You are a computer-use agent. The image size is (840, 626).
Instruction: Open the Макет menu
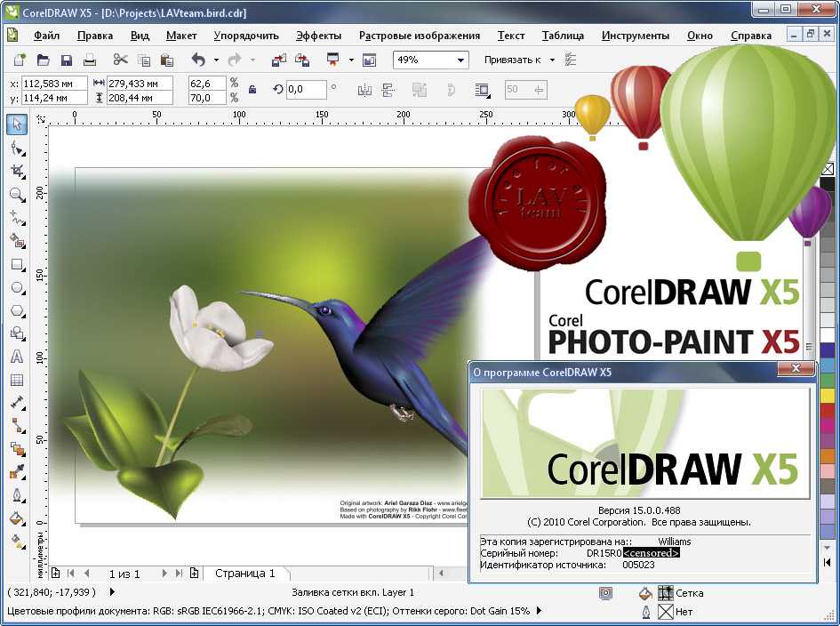point(181,36)
